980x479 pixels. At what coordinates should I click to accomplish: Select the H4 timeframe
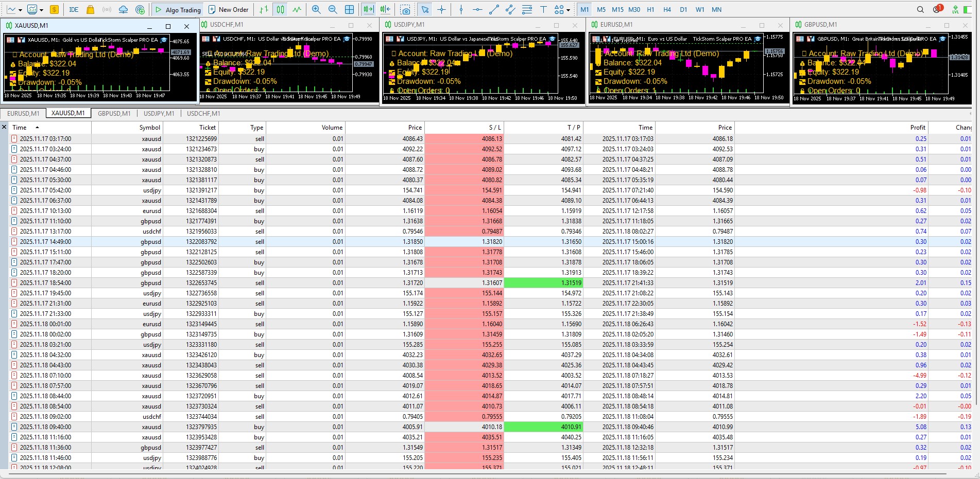coord(667,9)
